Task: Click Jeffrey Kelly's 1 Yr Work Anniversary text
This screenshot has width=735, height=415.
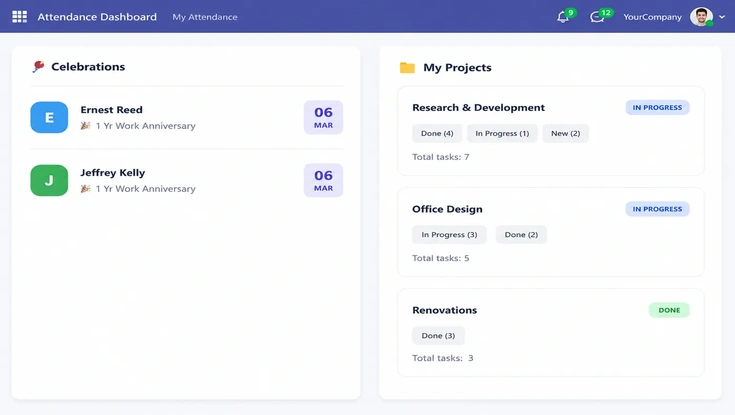Action: pos(146,189)
